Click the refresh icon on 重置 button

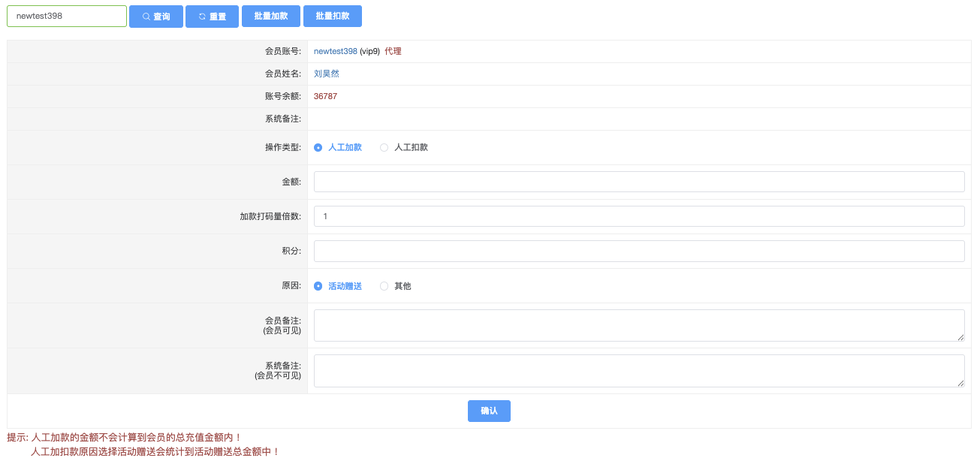(202, 17)
